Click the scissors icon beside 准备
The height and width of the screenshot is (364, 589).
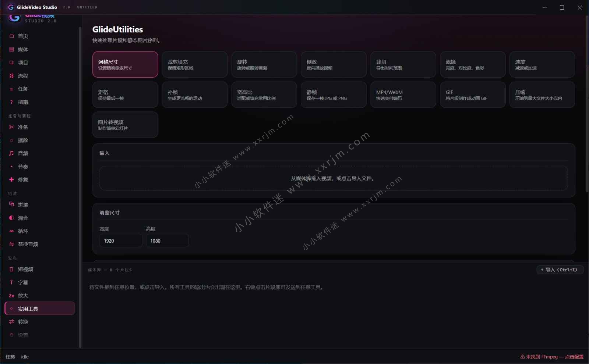pyautogui.click(x=11, y=127)
